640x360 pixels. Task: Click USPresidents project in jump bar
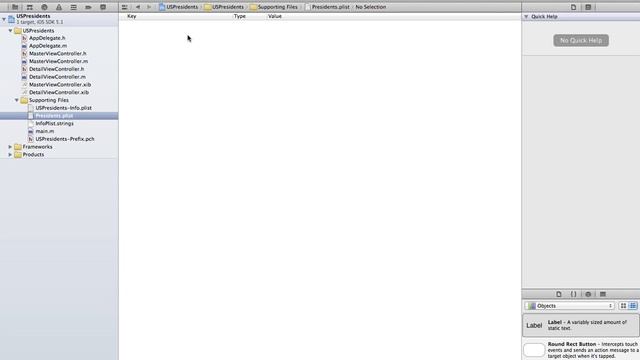(178, 7)
